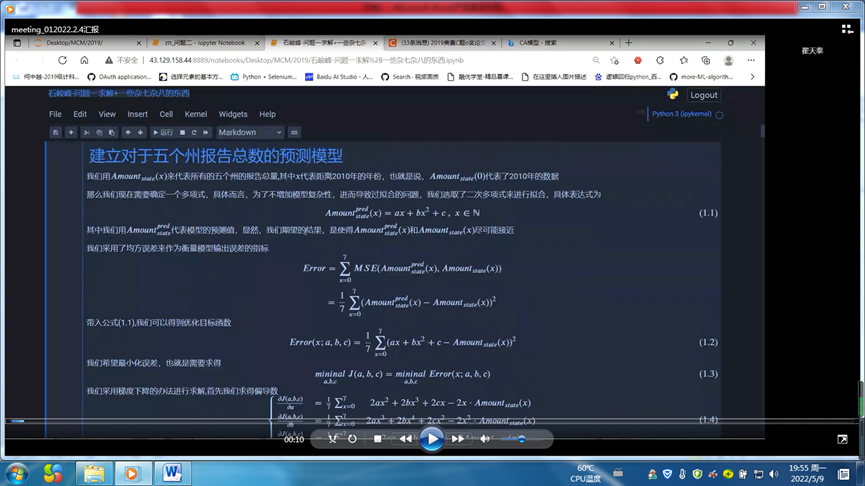Click the rewind button in player controls
The image size is (865, 486).
coord(405,439)
